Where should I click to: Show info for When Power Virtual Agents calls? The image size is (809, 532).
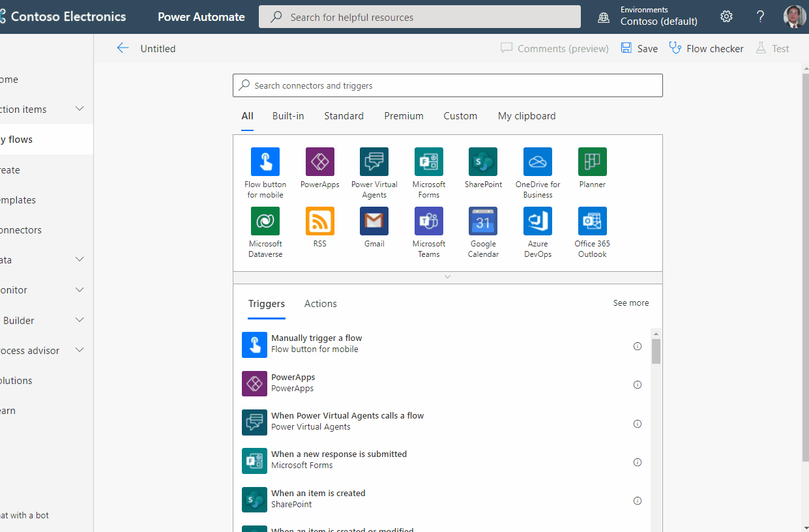coord(638,424)
